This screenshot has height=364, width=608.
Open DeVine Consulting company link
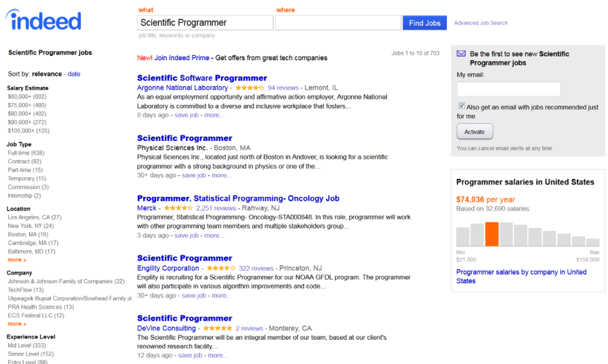coord(167,328)
